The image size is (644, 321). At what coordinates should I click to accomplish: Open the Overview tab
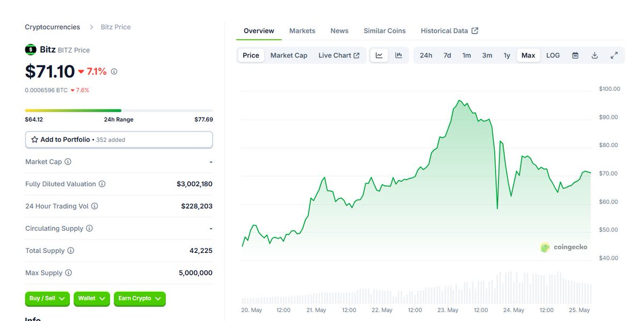coord(259,31)
